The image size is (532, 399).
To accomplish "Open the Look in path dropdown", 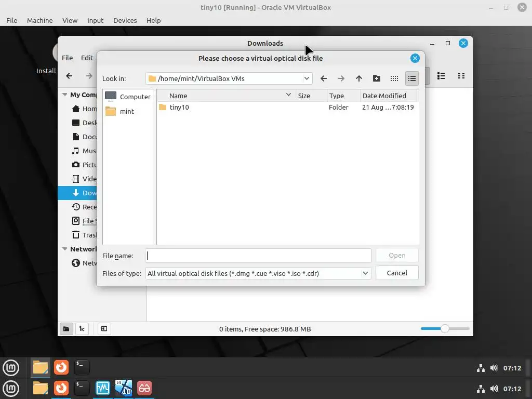I will pyautogui.click(x=307, y=78).
